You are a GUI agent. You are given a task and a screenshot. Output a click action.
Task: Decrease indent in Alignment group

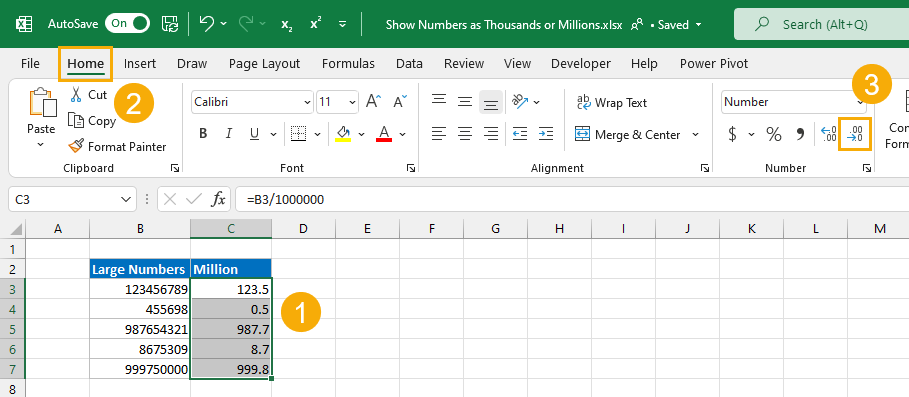point(520,134)
